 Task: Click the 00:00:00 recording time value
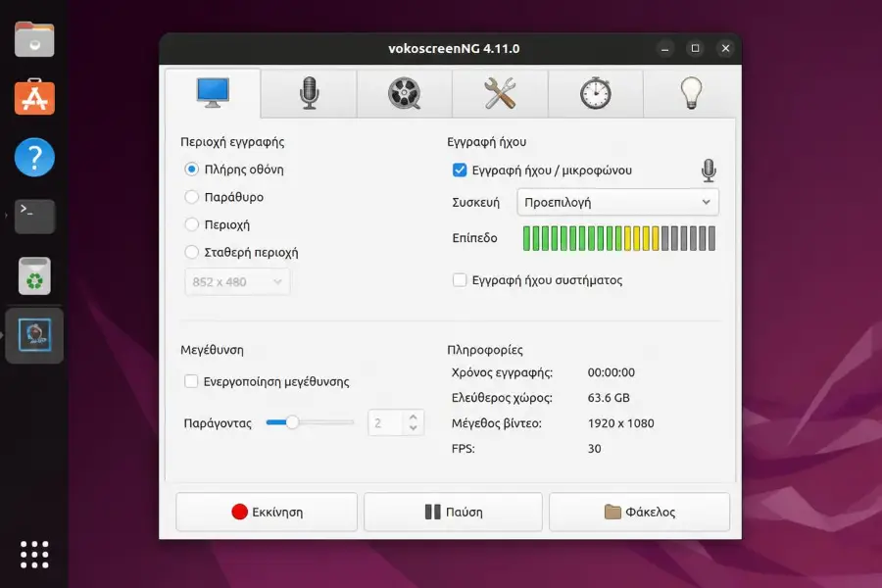click(612, 372)
